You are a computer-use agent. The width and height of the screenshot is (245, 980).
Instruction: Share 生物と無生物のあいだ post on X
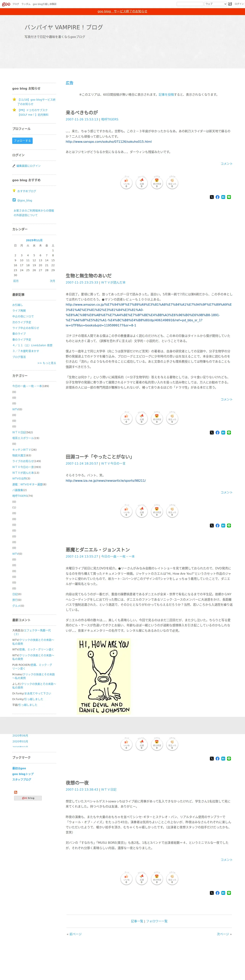[x=212, y=433]
